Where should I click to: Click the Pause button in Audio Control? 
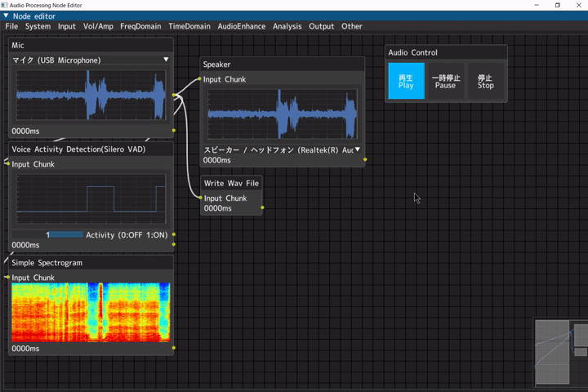pos(446,81)
